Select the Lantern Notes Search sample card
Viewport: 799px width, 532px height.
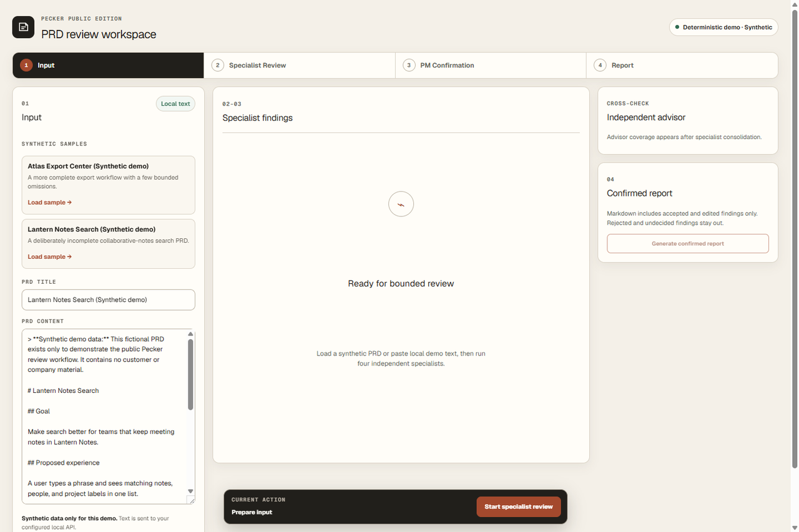(x=108, y=243)
